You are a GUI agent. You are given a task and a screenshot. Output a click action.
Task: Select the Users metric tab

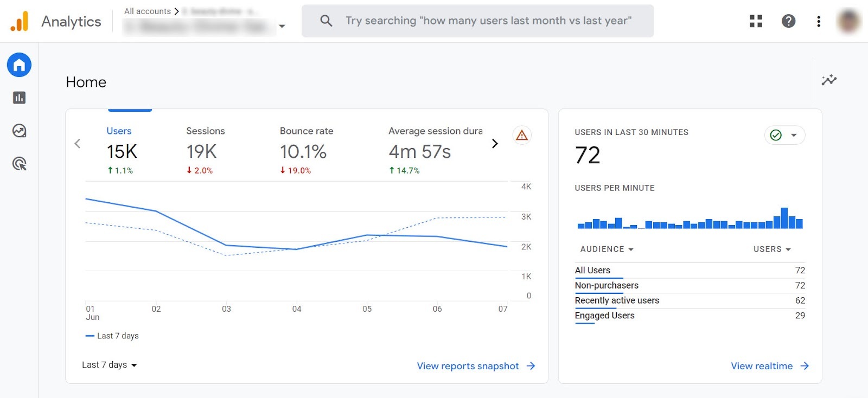pos(122,150)
